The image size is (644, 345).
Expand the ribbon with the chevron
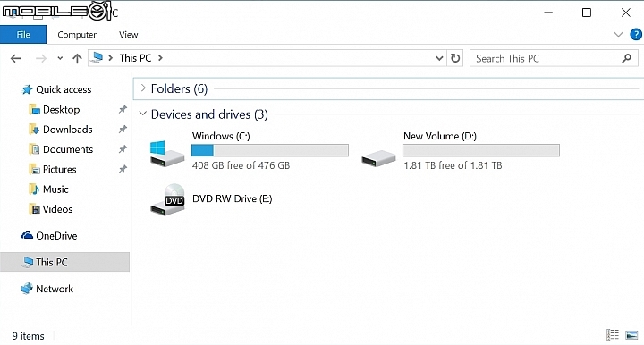click(x=618, y=35)
